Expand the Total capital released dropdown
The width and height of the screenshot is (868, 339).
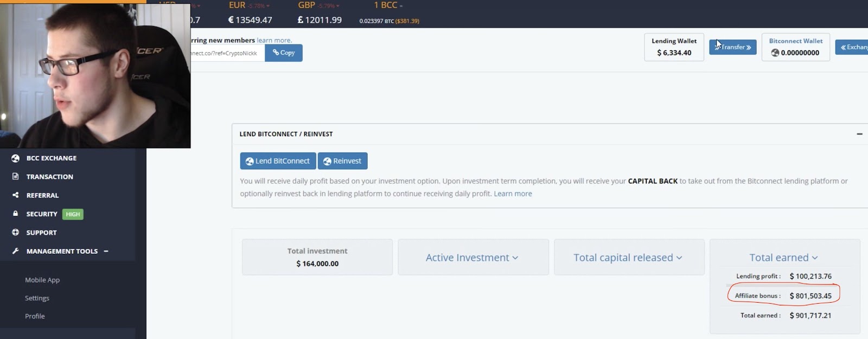[628, 258]
